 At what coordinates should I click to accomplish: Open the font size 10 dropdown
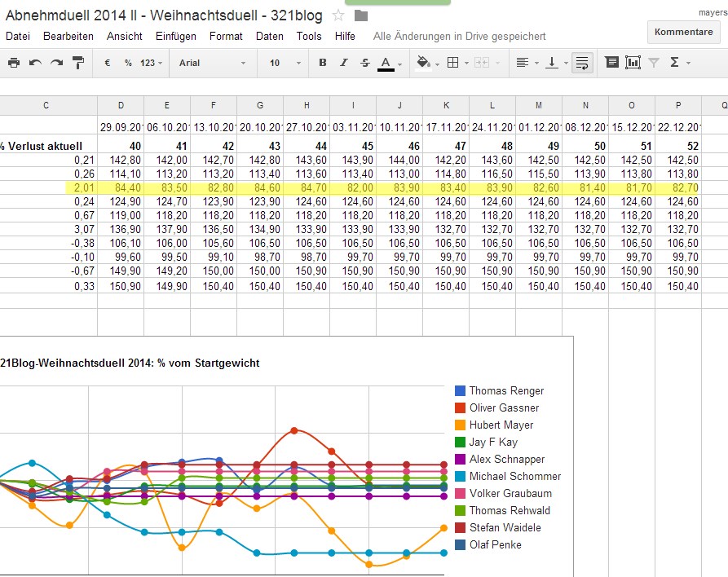[x=285, y=63]
